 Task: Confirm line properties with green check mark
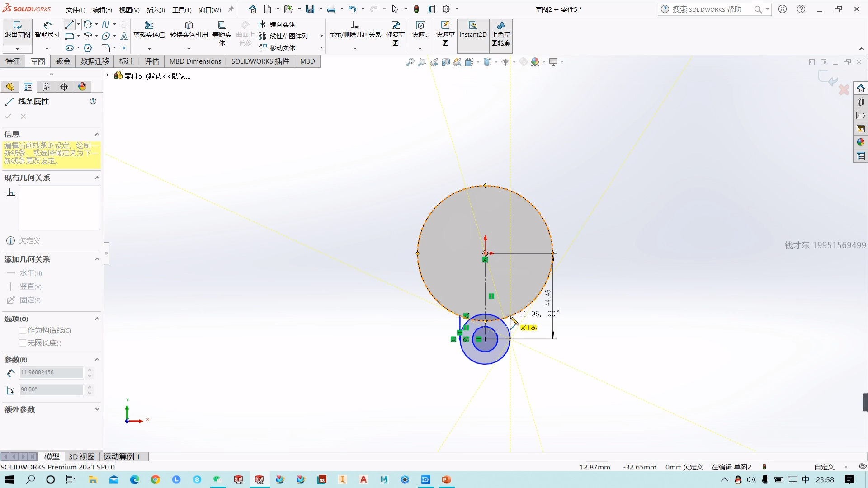coord(8,116)
